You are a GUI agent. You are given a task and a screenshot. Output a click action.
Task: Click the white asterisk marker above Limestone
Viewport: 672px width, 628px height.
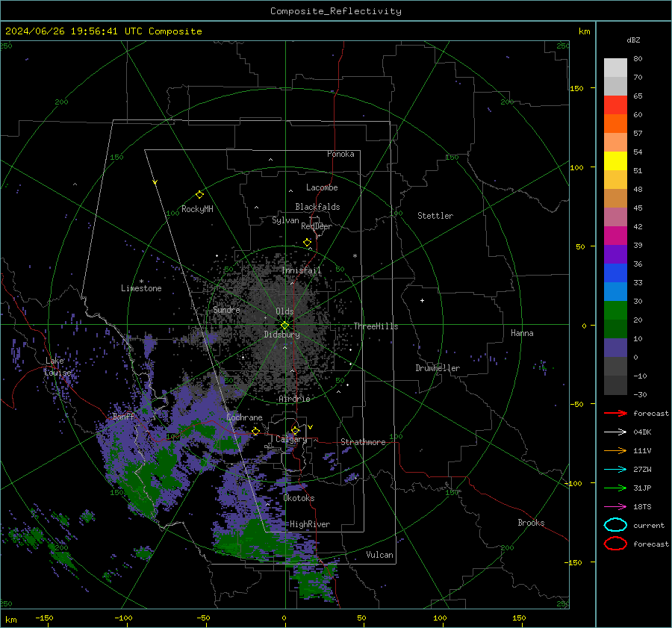click(x=141, y=282)
